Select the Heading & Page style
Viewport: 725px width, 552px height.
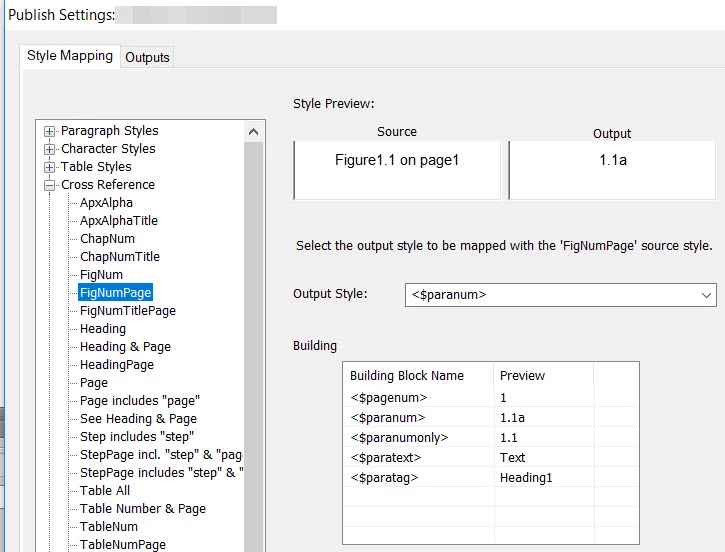pos(125,347)
